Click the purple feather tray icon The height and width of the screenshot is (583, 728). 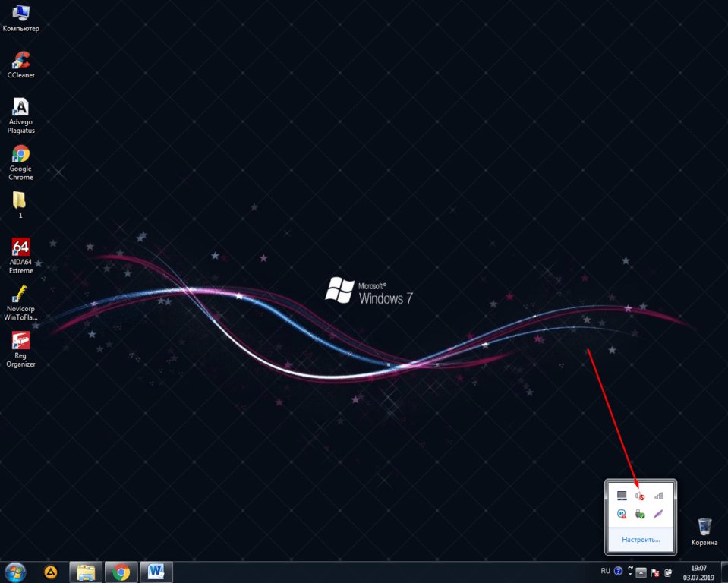658,514
